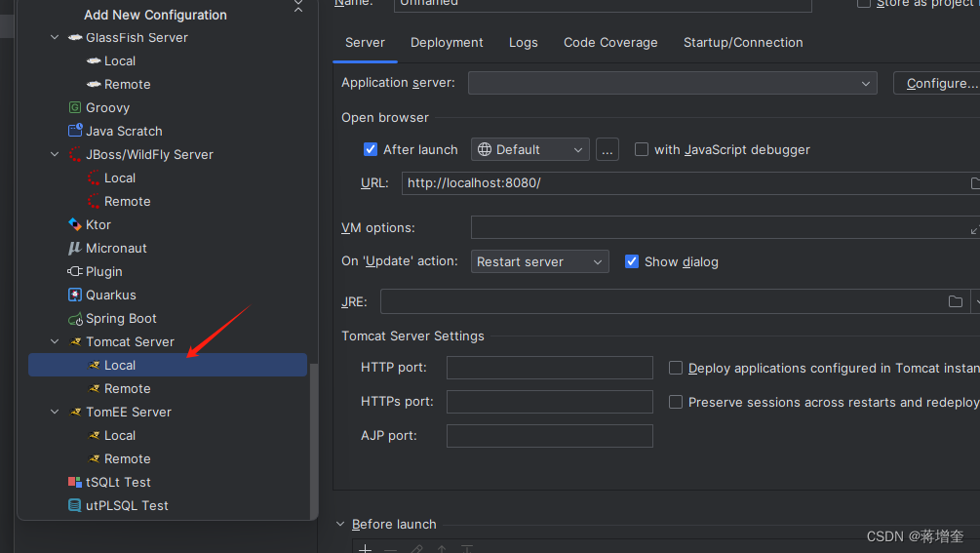Viewport: 980px width, 553px height.
Task: Select Remote under JBoss/WildFly Server
Action: click(127, 201)
